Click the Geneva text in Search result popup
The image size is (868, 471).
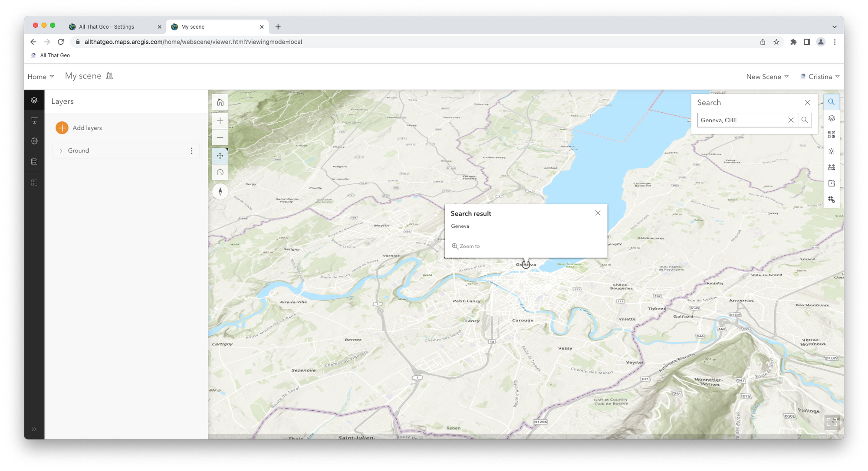coord(460,226)
